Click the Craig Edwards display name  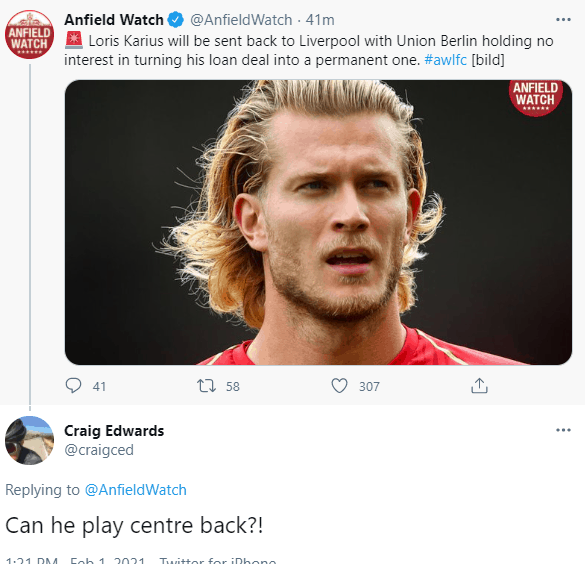(x=114, y=431)
